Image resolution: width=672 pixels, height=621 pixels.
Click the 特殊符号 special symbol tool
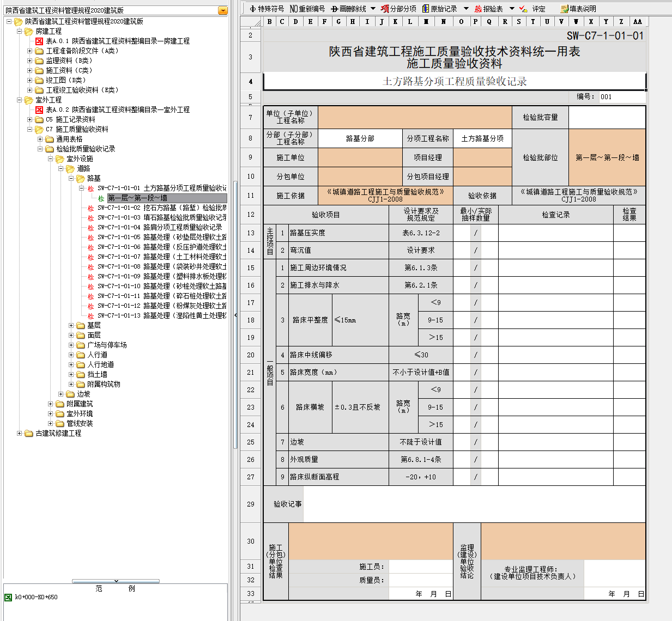pyautogui.click(x=267, y=9)
